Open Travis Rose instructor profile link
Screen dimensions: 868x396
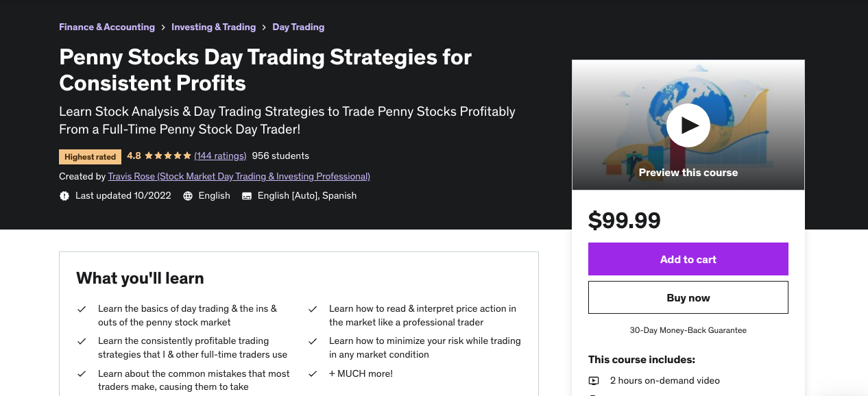click(x=239, y=176)
